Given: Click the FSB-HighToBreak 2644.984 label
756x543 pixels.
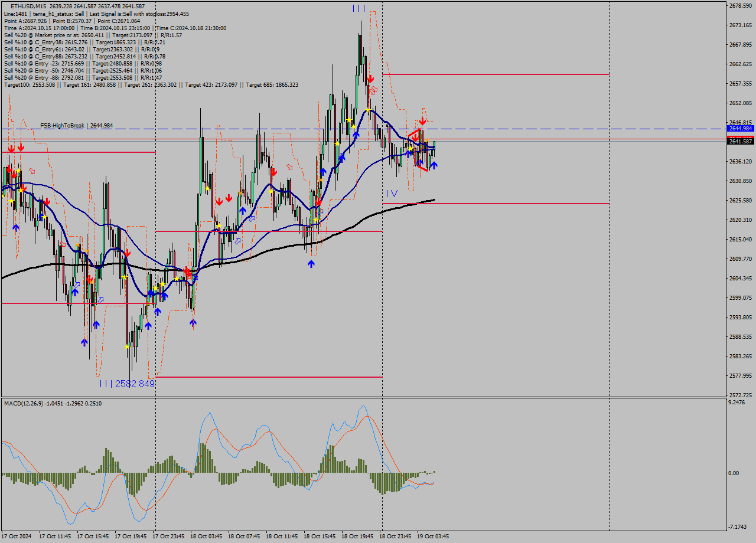Looking at the screenshot, I should [77, 125].
